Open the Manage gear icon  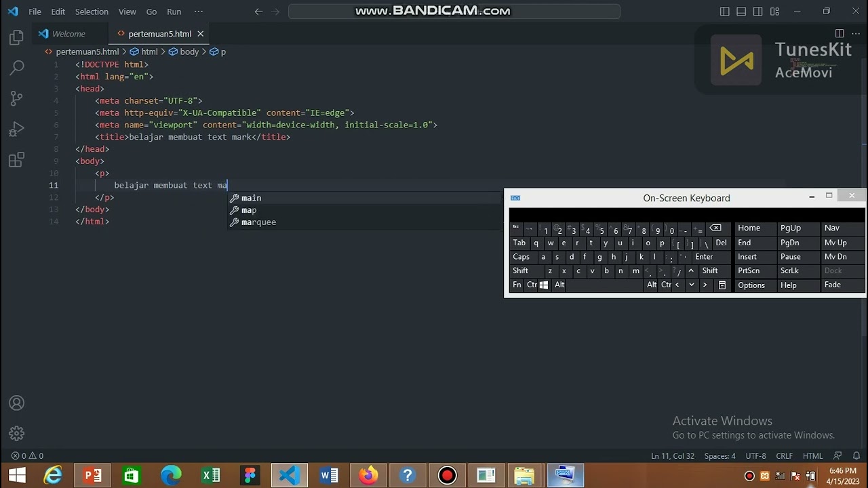click(17, 433)
